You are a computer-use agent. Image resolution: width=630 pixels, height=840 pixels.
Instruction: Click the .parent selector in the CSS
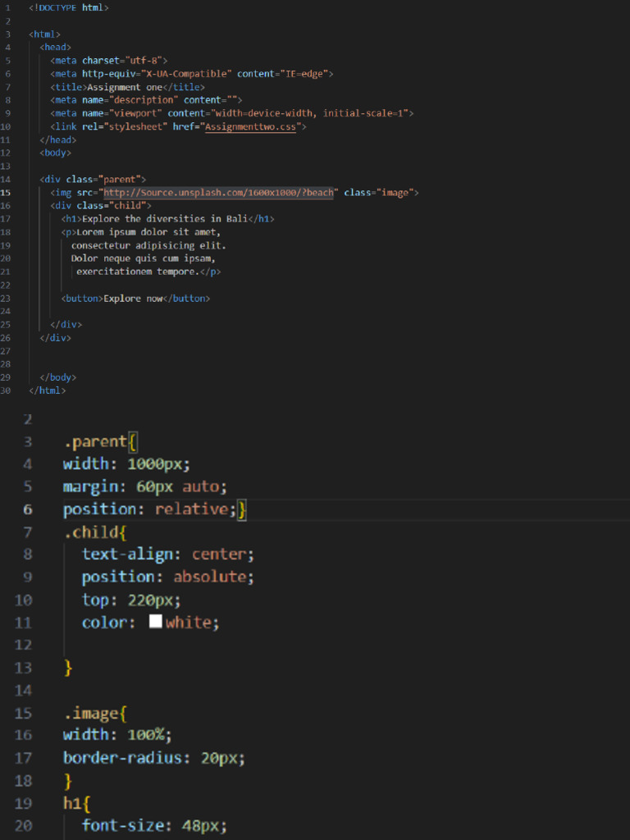tap(95, 441)
